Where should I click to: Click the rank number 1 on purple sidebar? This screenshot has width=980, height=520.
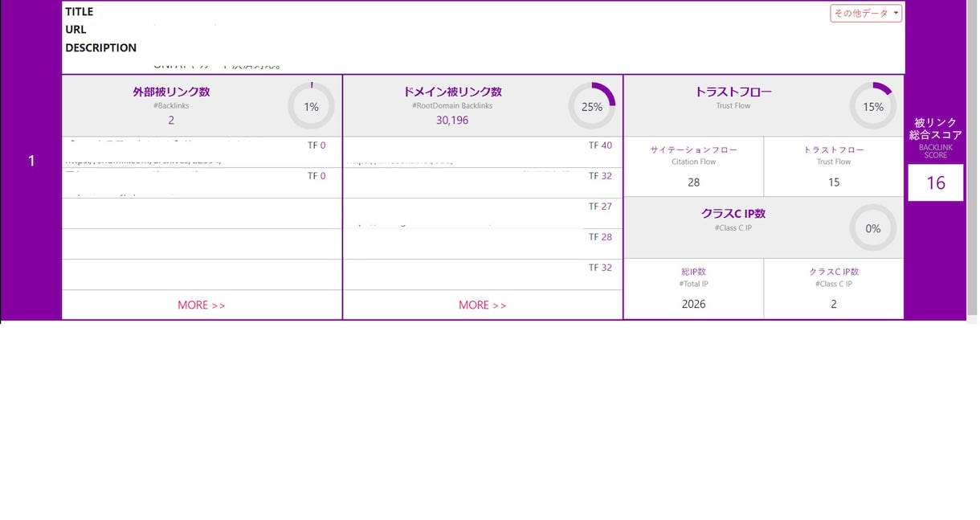click(x=31, y=161)
